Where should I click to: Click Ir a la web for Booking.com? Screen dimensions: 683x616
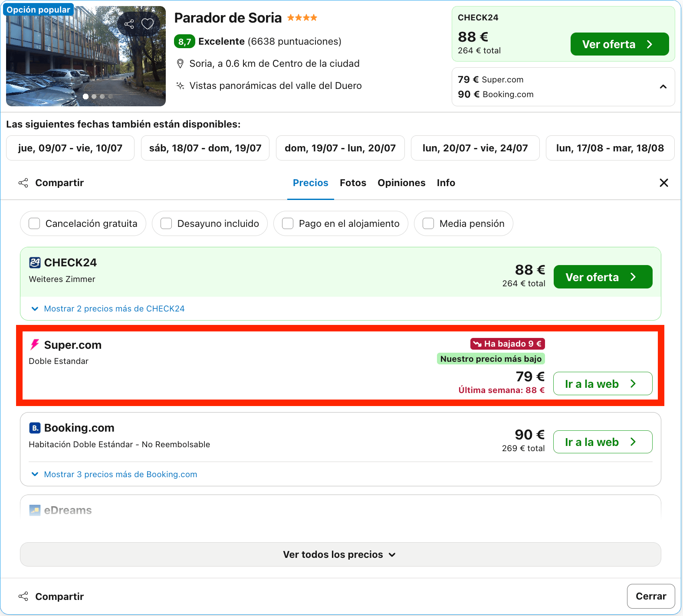[603, 442]
